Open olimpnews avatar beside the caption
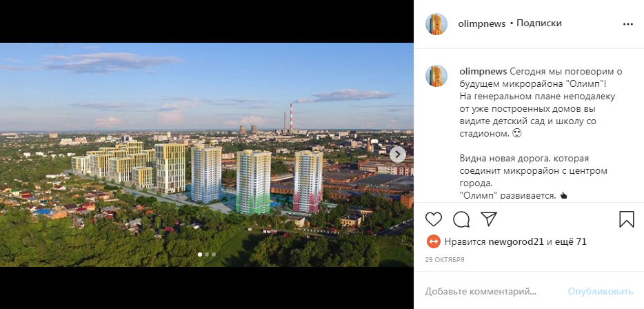This screenshot has width=644, height=309. 436,76
